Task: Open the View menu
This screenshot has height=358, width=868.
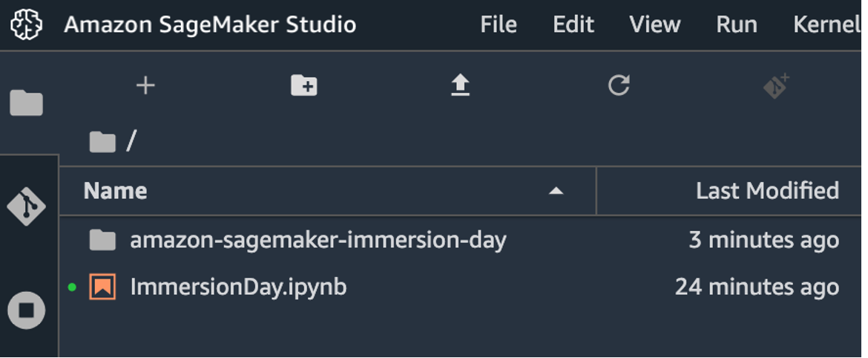Action: [x=655, y=25]
